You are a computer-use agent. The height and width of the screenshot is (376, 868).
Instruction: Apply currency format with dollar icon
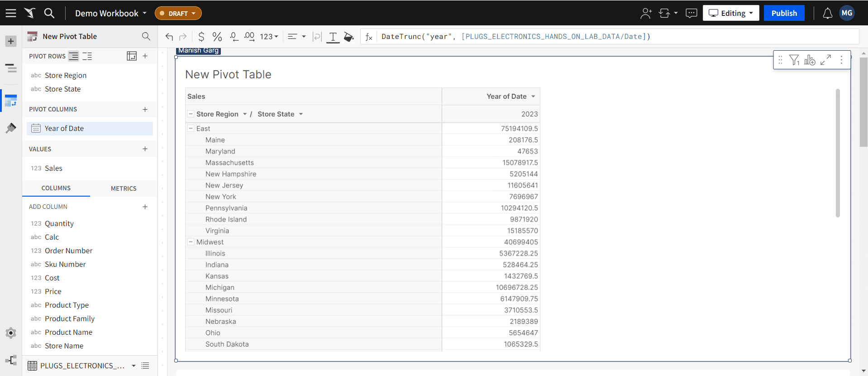point(201,37)
